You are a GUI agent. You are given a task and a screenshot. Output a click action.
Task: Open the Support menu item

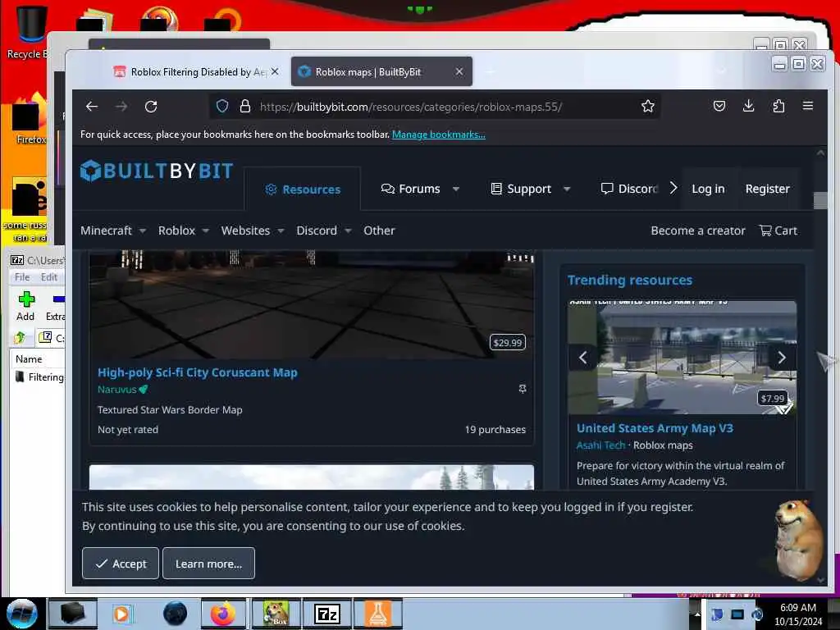(521, 189)
